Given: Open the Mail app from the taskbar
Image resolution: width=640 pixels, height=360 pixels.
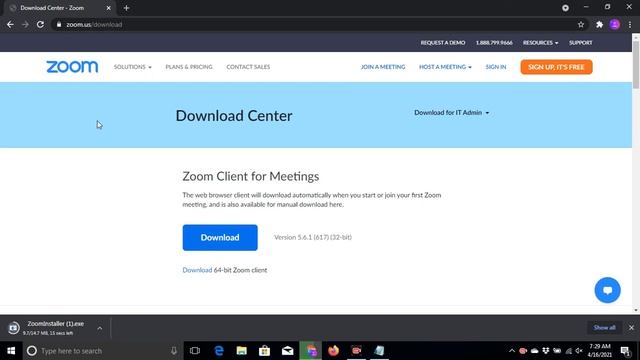Looking at the screenshot, I should (x=287, y=351).
